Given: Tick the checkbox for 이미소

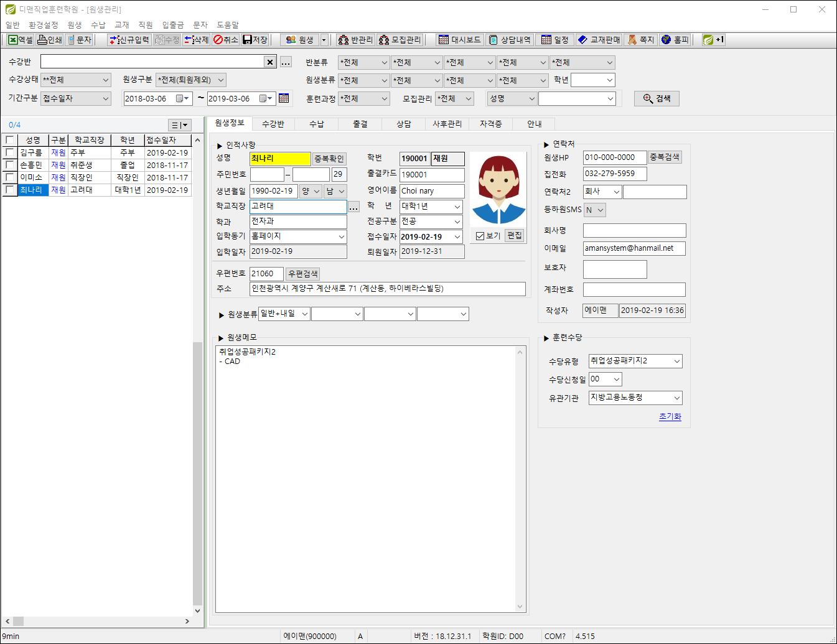Looking at the screenshot, I should click(10, 177).
